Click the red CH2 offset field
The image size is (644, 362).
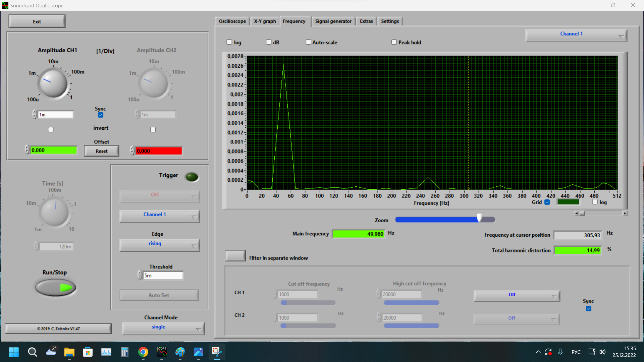(x=159, y=151)
